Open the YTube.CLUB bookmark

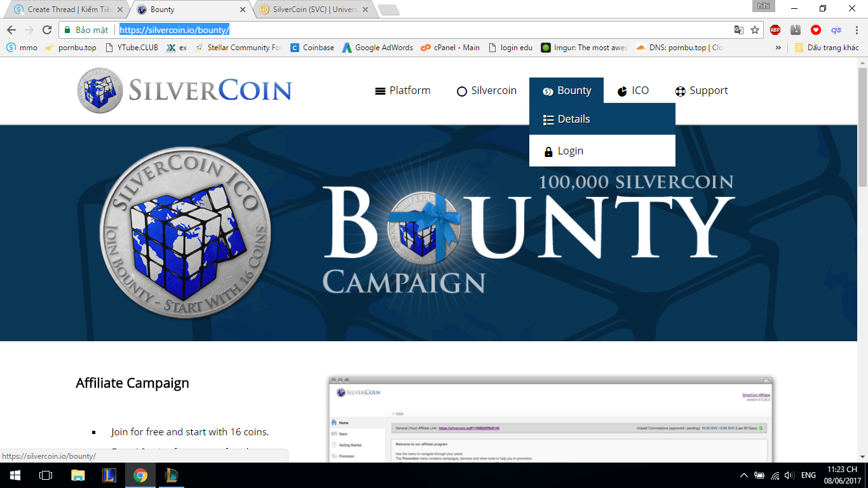click(x=131, y=48)
